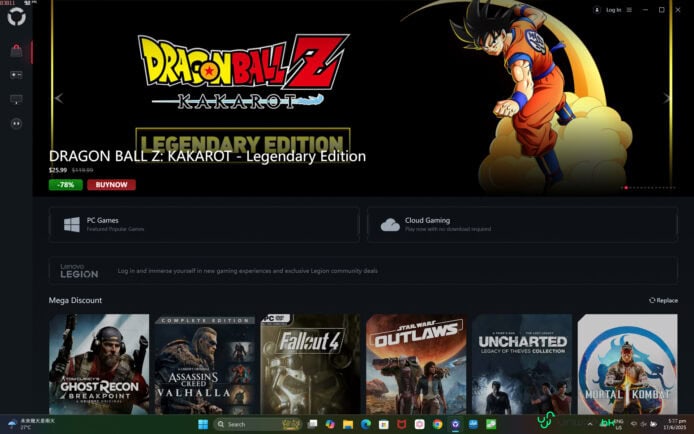Open the blue app icon in taskbar

click(473, 425)
